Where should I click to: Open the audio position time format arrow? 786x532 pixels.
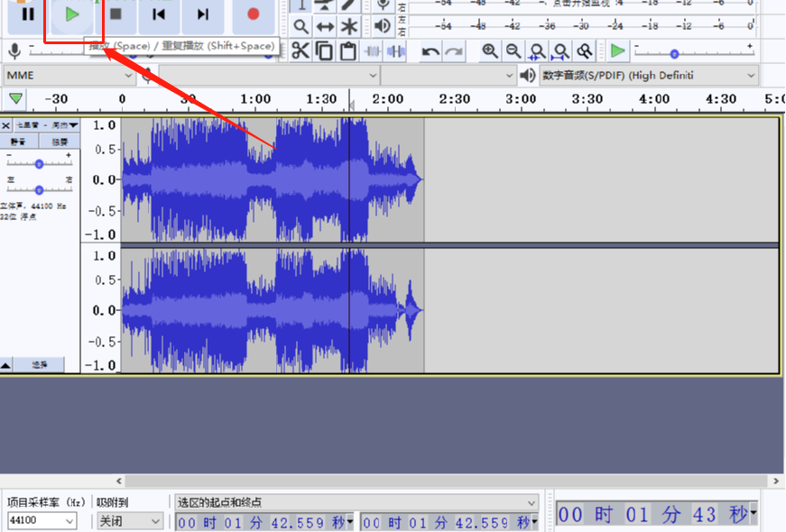pyautogui.click(x=753, y=513)
